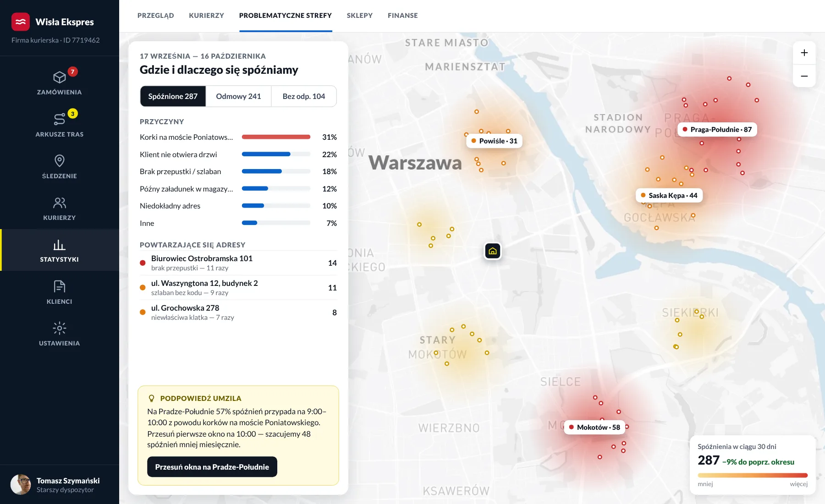
Task: Click the Praga-Południe · 87 map label
Action: pyautogui.click(x=717, y=130)
